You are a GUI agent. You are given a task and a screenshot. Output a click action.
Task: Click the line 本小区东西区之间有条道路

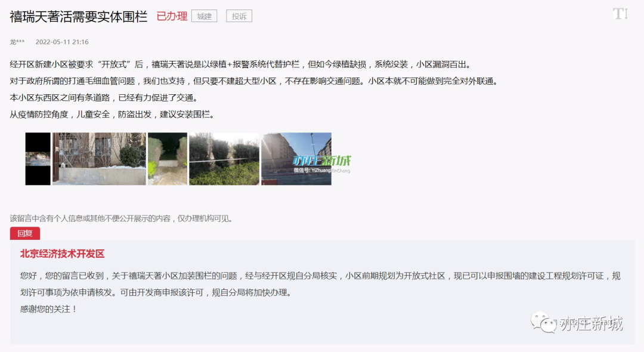105,98
